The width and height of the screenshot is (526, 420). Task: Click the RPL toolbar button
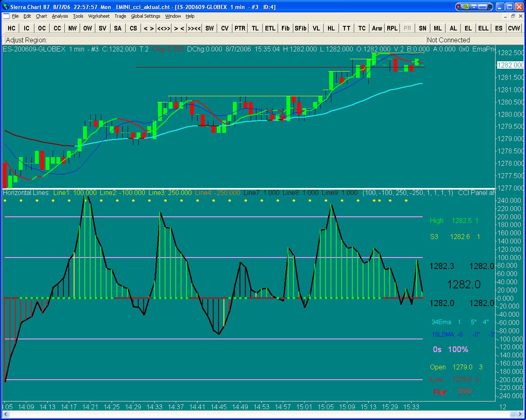pyautogui.click(x=392, y=28)
